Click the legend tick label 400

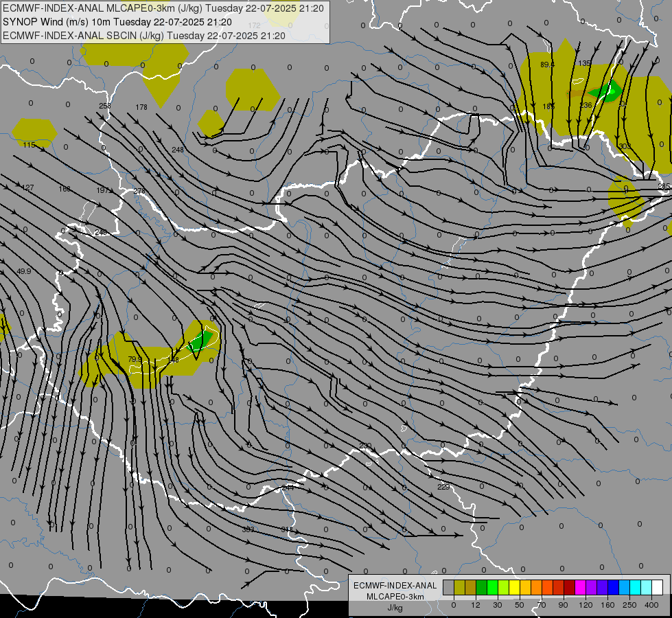click(x=651, y=605)
